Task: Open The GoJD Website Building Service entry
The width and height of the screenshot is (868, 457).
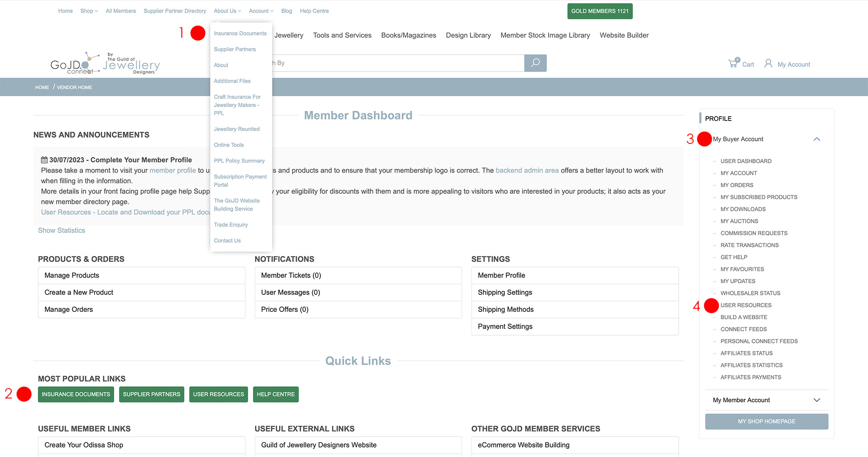Action: click(x=237, y=205)
